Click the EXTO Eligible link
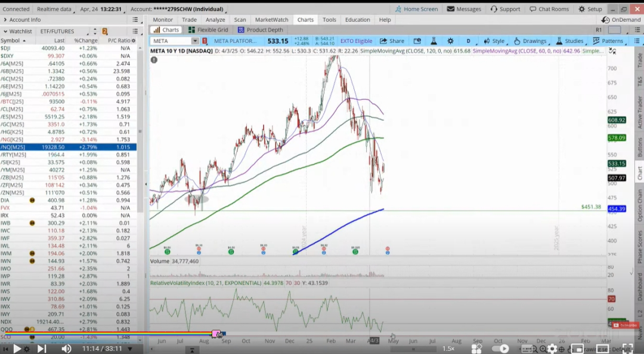The image size is (644, 354). tap(356, 41)
